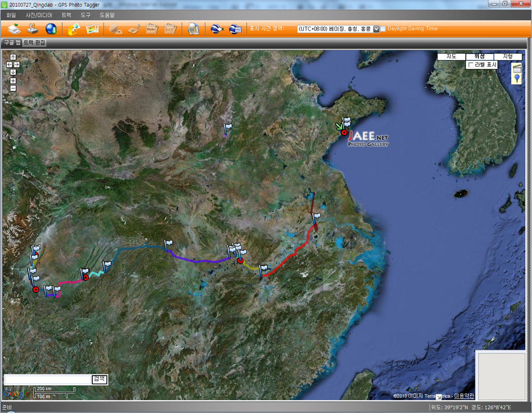This screenshot has height=413, width=532.
Task: Open the 이용약관 terms link
Action: pos(464,396)
